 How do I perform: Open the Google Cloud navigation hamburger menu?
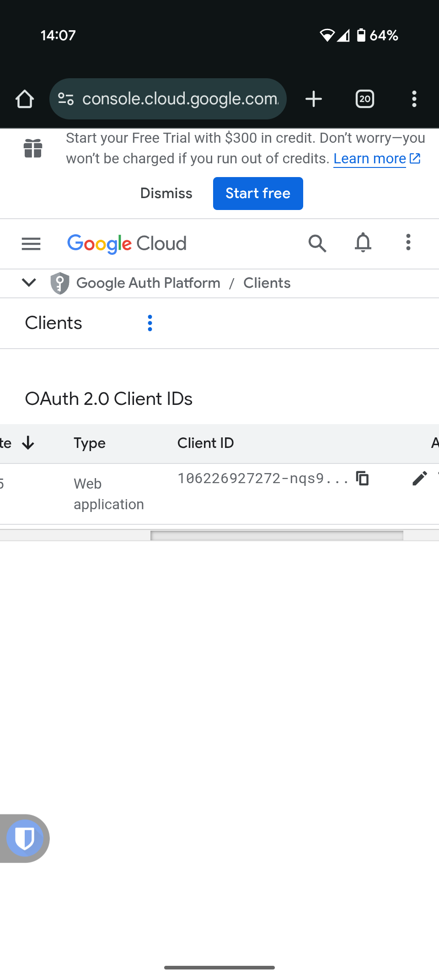31,244
